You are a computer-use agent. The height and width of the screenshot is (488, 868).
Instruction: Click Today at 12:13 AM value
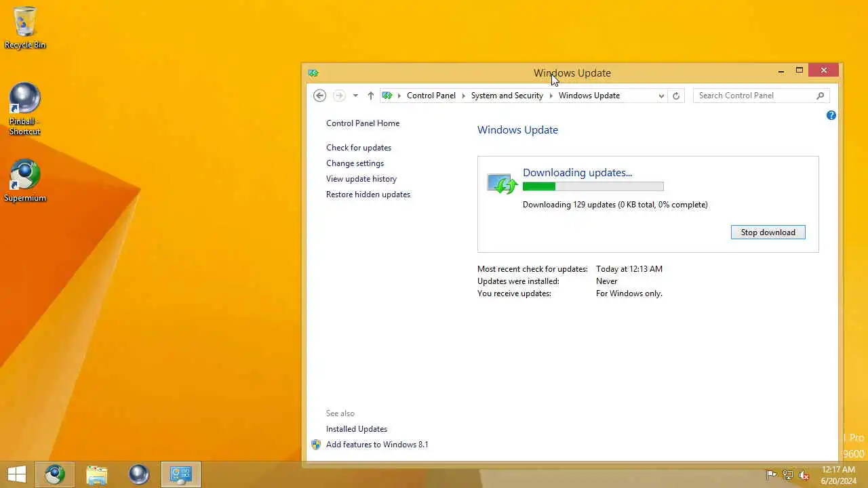629,269
